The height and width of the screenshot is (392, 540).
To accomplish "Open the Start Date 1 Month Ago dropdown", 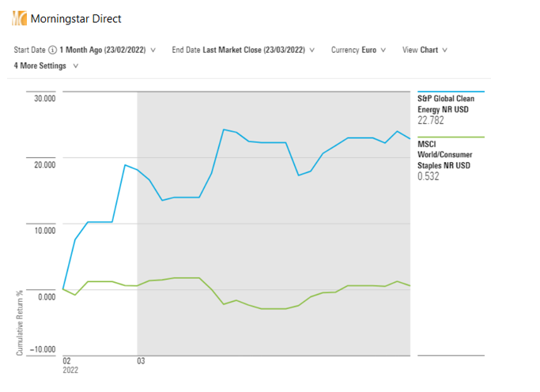I will click(x=108, y=50).
